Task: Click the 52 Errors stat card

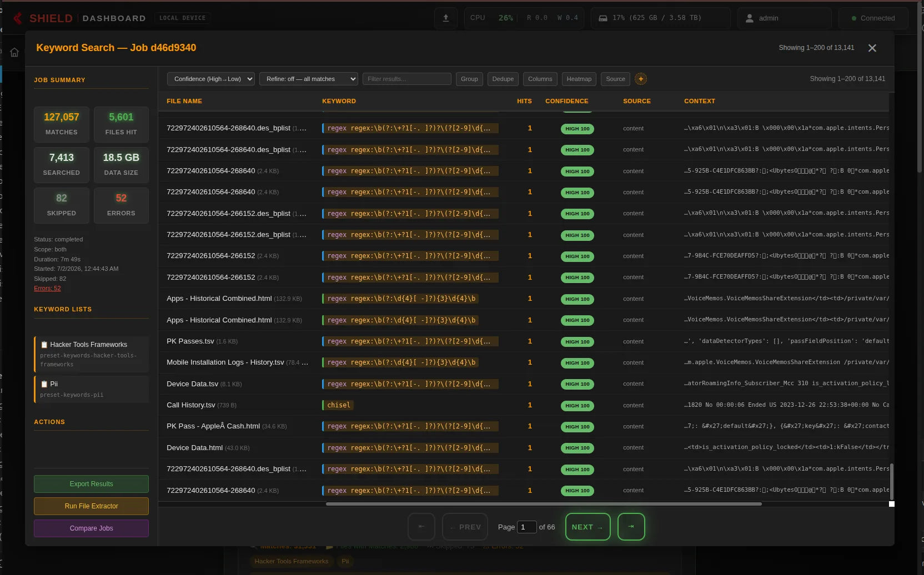Action: coord(121,205)
